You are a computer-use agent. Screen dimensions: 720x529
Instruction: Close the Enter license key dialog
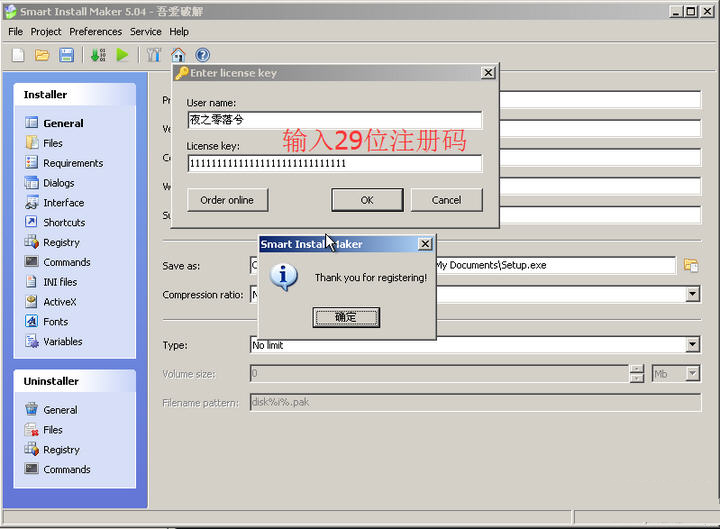(x=488, y=73)
